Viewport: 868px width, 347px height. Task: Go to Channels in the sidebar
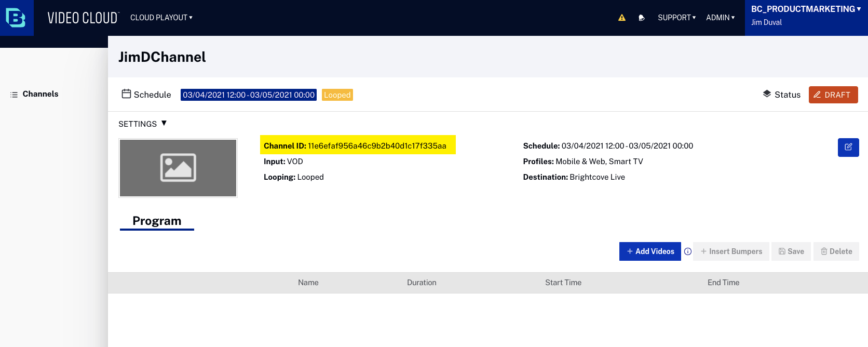click(40, 94)
